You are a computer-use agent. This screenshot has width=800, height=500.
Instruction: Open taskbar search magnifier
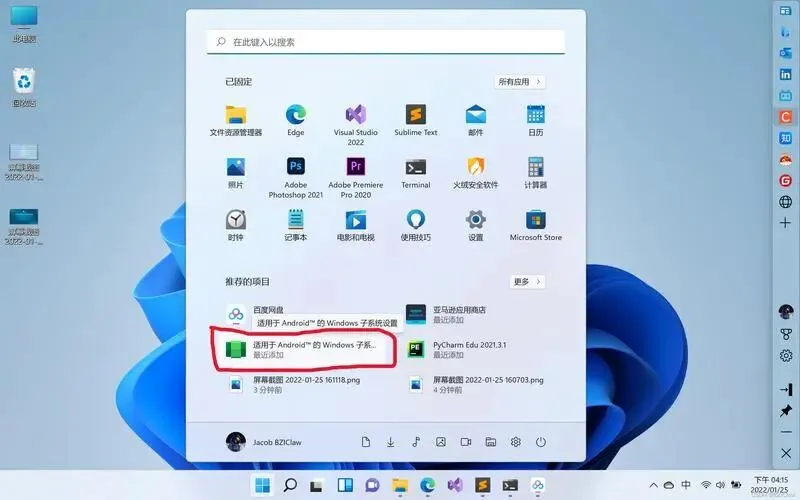(290, 485)
